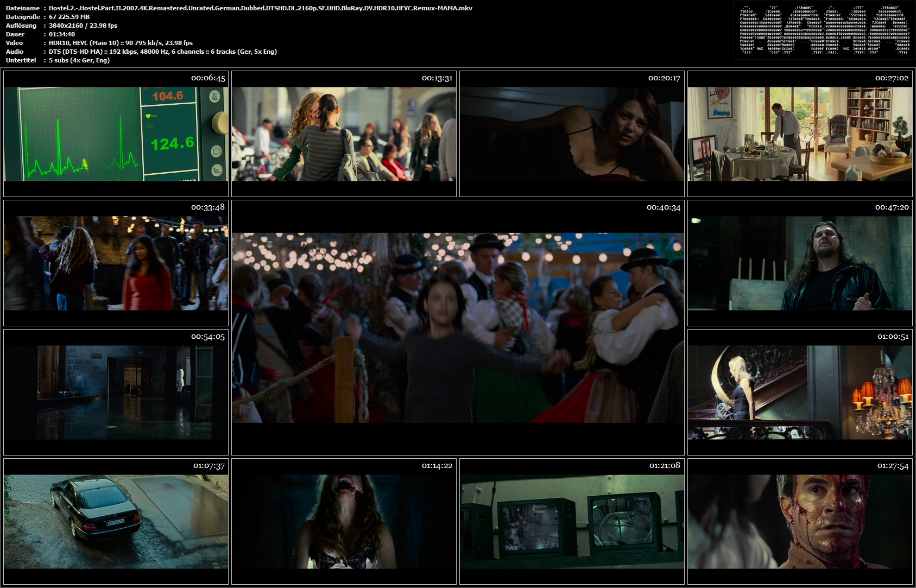This screenshot has height=588, width=916.
Task: Click the large 00:40:34 dance scene thumbnail
Action: [x=458, y=327]
